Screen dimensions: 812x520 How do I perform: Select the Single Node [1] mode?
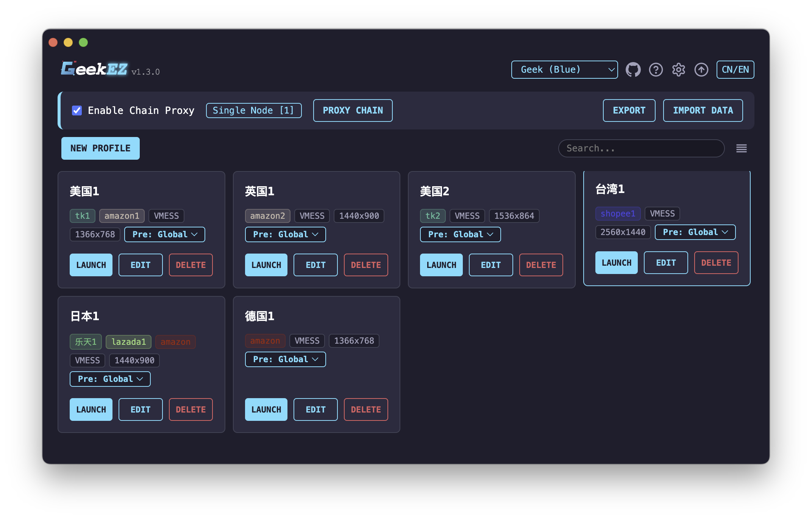click(253, 111)
